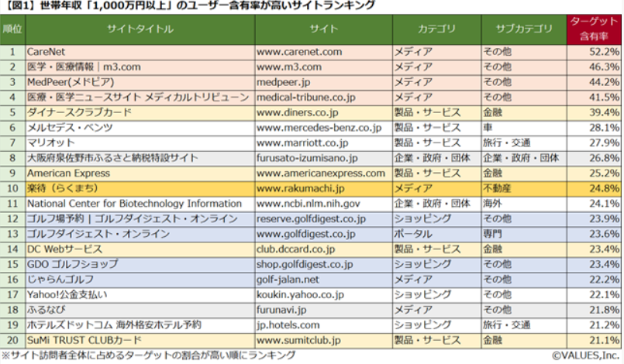Click the 24.8% value cell

(594, 188)
